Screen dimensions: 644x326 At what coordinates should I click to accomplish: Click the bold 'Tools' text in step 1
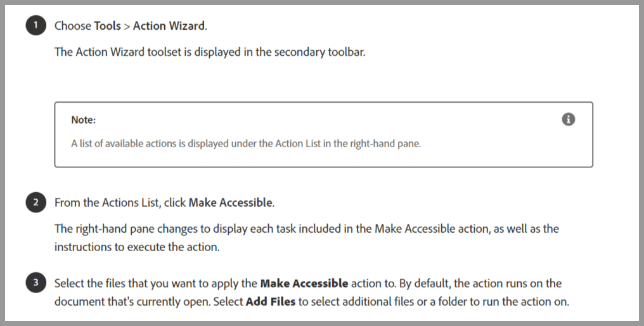click(107, 25)
